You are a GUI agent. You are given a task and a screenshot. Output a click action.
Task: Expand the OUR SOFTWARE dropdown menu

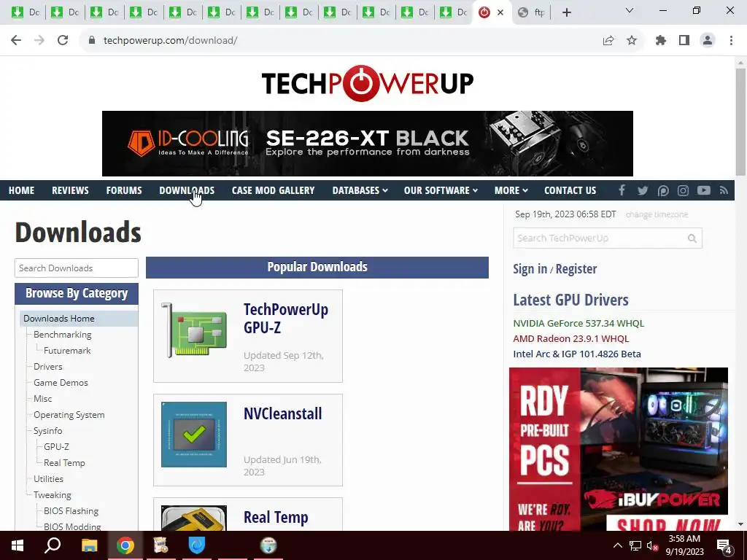point(441,190)
